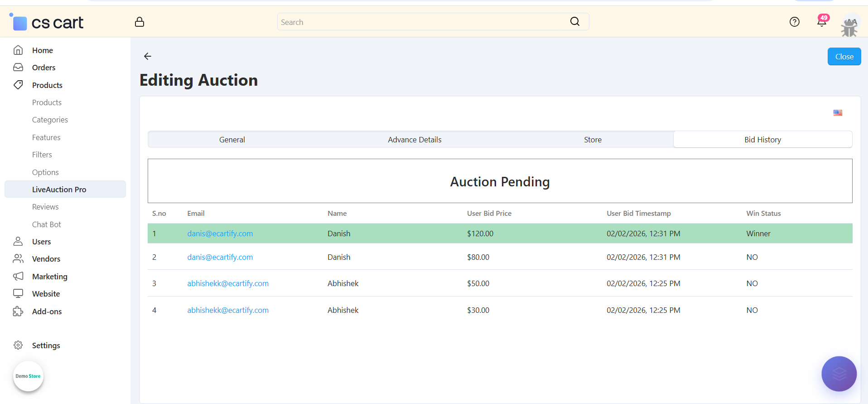Open Chat Bot in Products submenu

(x=46, y=224)
